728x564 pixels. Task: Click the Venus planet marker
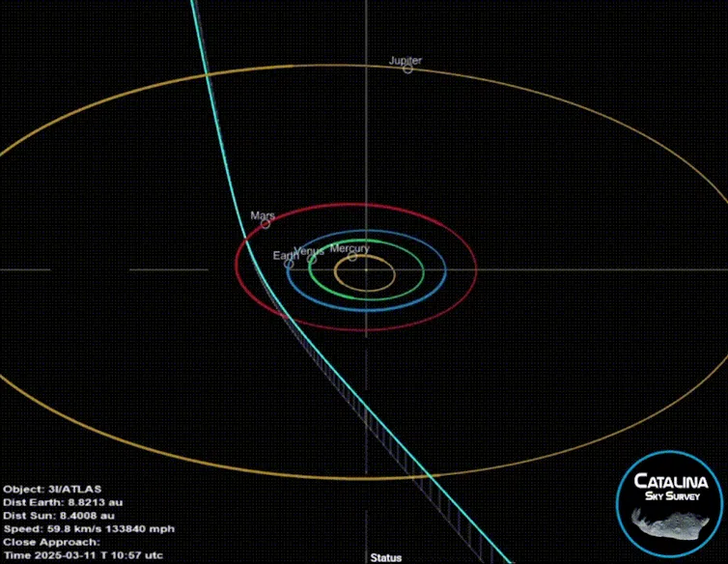point(312,259)
